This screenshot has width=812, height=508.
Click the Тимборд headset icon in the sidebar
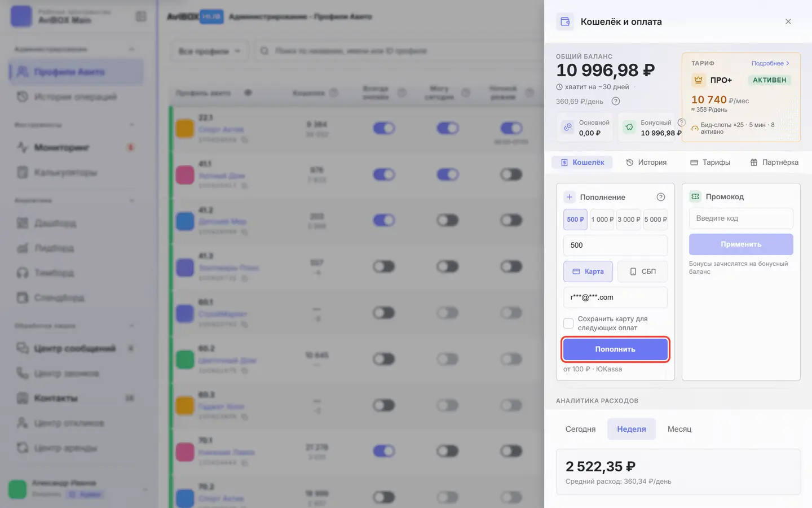(23, 273)
